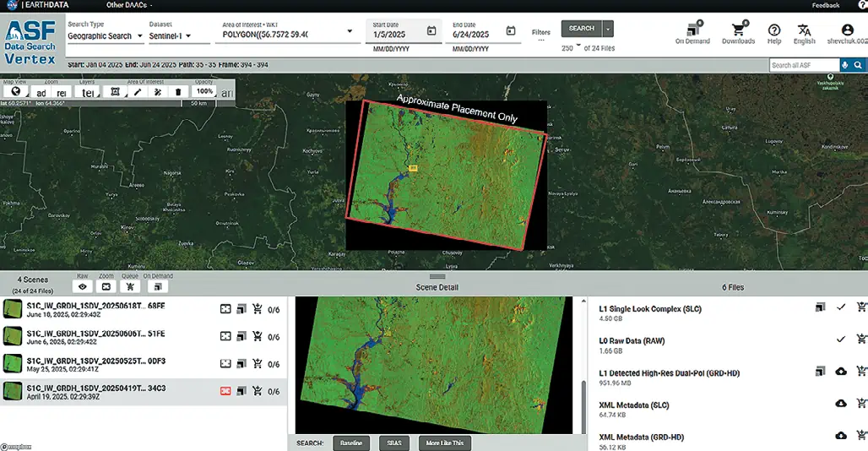The image size is (868, 451).
Task: Delete area of interest with the trash icon
Action: pos(177,91)
